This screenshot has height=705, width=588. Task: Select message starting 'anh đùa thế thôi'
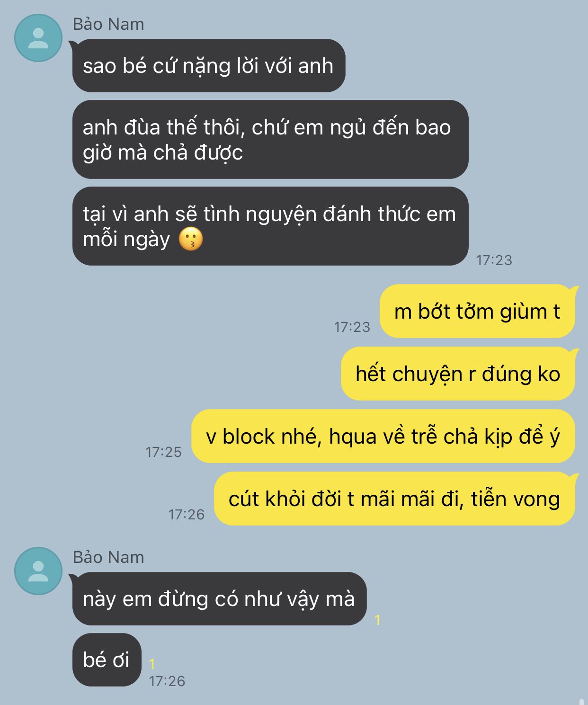tap(270, 139)
